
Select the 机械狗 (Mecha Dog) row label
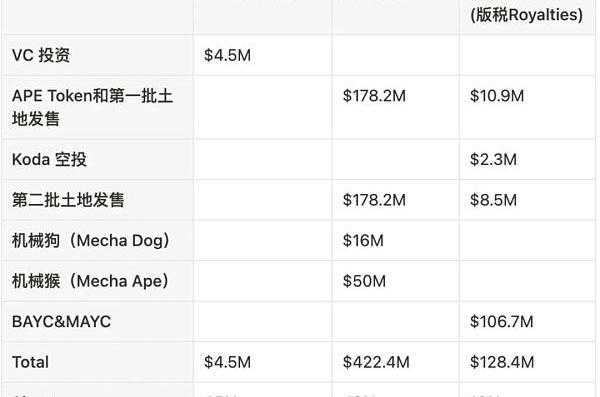[91, 241]
